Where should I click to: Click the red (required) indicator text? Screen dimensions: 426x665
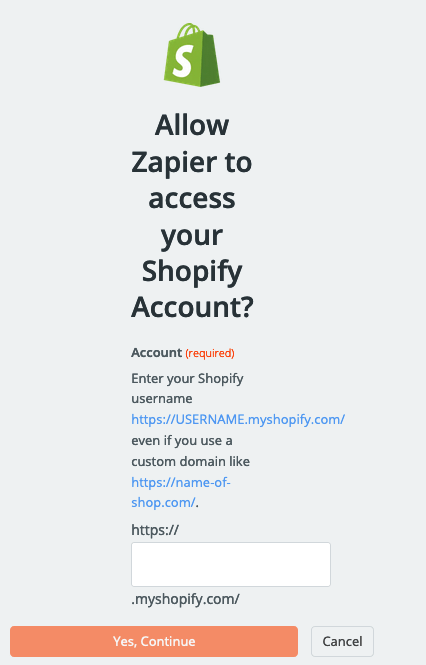[x=210, y=353]
